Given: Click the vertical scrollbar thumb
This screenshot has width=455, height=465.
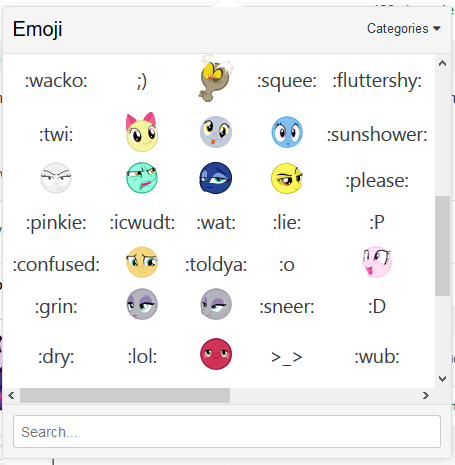Looking at the screenshot, I should [x=442, y=246].
